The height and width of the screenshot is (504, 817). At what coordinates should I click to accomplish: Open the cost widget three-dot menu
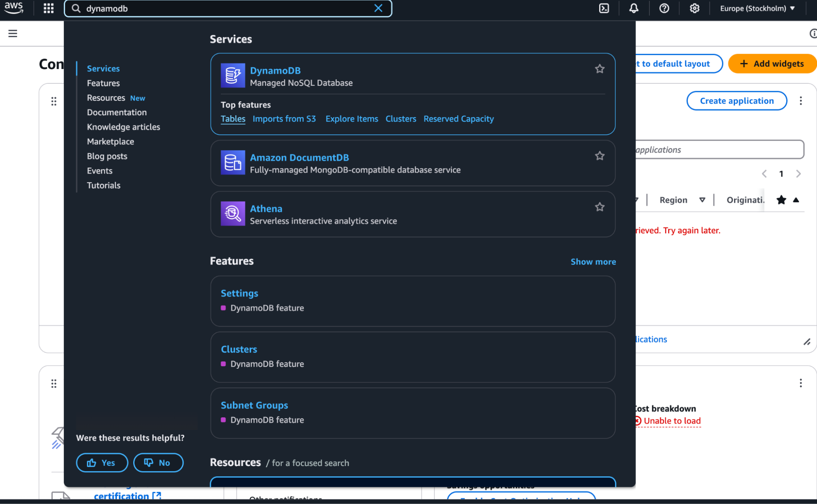click(x=801, y=383)
